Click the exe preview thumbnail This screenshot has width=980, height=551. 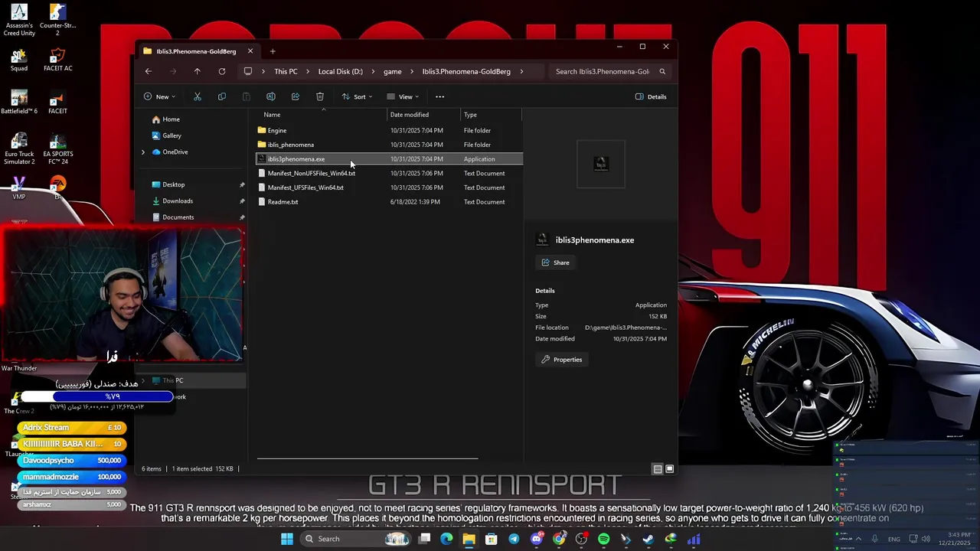pos(601,164)
